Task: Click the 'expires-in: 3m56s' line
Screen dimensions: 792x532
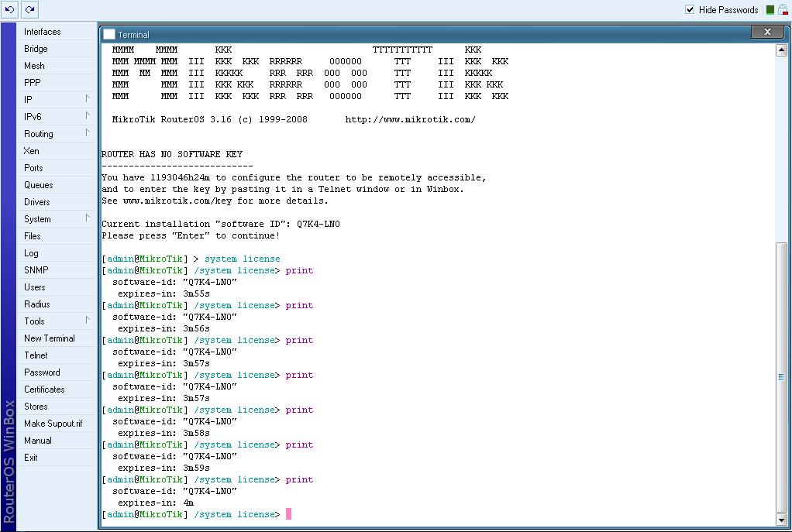Action: pos(164,328)
